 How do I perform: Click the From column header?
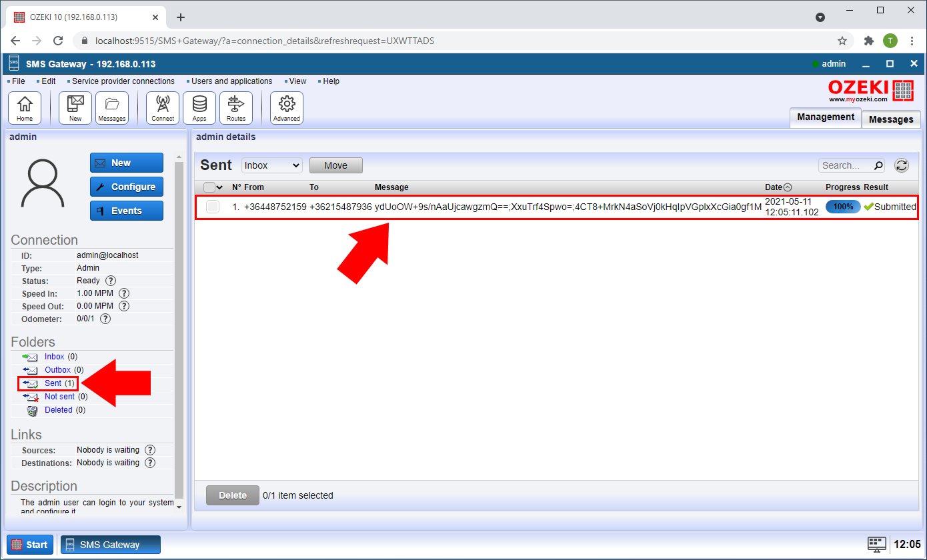pos(254,187)
